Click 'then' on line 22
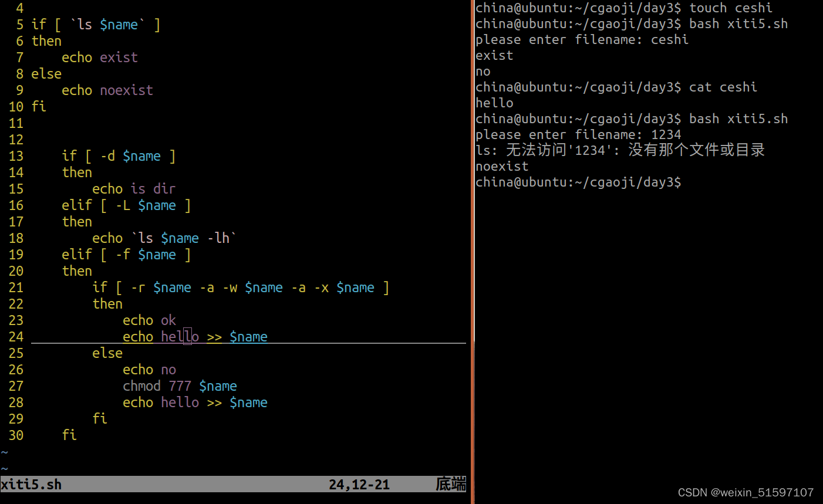This screenshot has height=504, width=823. tap(107, 304)
